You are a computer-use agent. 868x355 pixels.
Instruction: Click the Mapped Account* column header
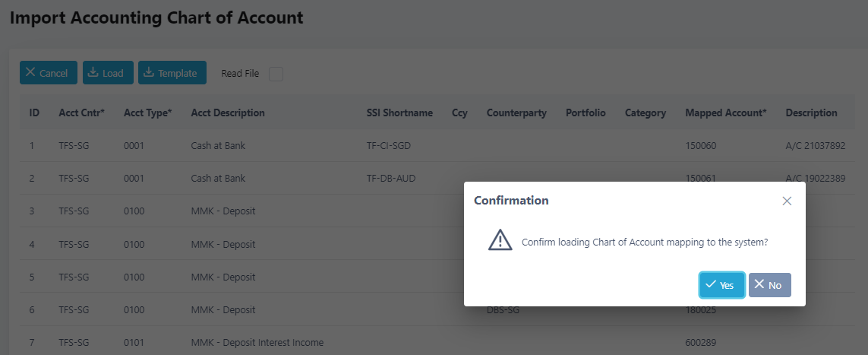coord(726,113)
